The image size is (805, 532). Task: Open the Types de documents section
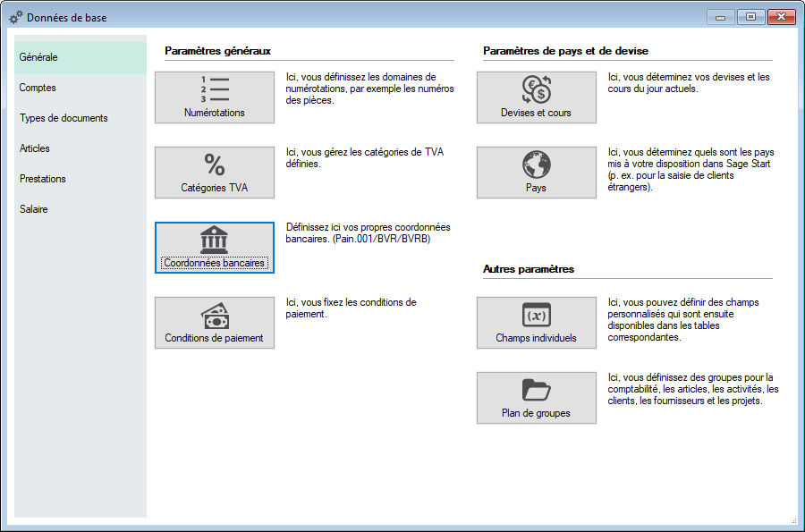pyautogui.click(x=80, y=118)
